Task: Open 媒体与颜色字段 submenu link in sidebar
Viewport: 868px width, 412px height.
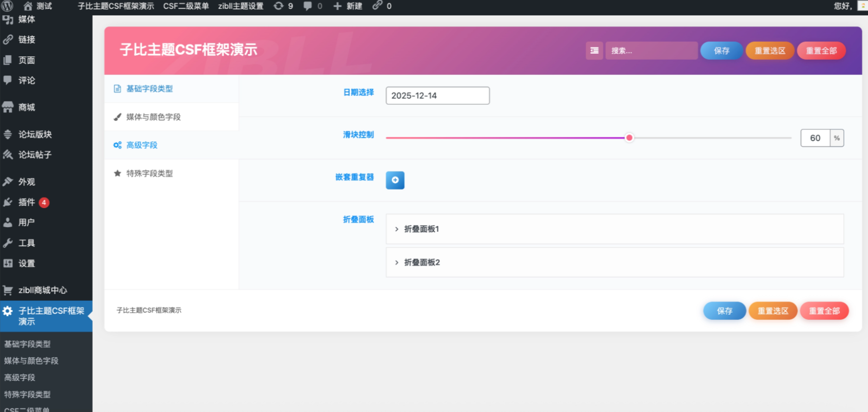Action: point(31,361)
